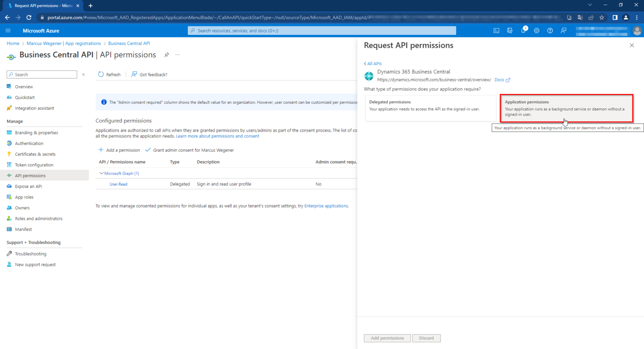Open the directories and subscriptions filter
The image size is (644, 349).
point(510,30)
